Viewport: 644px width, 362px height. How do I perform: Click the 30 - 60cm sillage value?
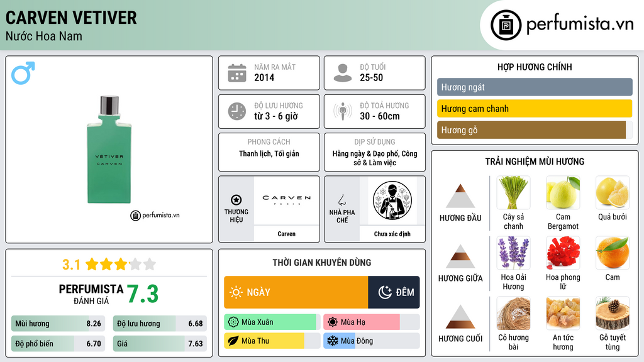[380, 116]
